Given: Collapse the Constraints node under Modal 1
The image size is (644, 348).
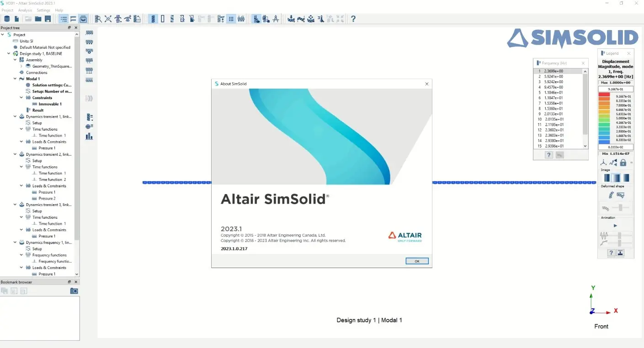Looking at the screenshot, I should tap(21, 98).
